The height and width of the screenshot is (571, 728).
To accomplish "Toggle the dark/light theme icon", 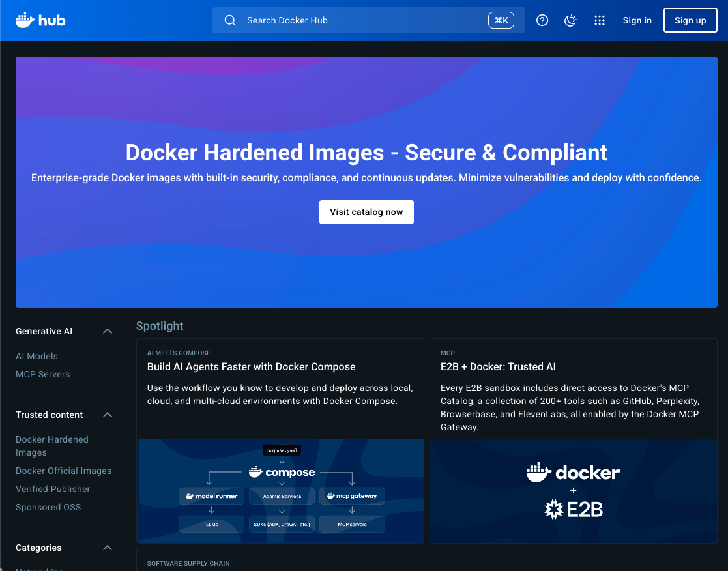I will (x=570, y=20).
